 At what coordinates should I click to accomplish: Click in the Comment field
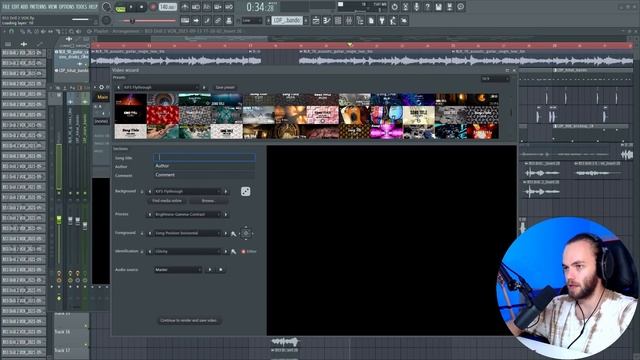204,175
